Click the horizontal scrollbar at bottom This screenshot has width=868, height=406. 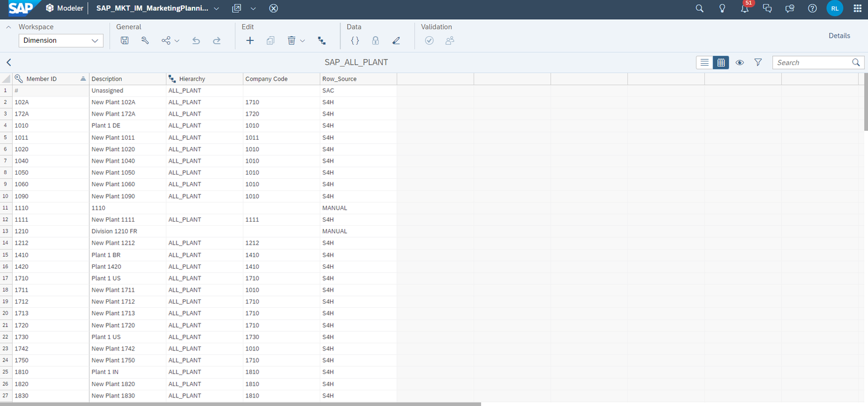tap(241, 404)
